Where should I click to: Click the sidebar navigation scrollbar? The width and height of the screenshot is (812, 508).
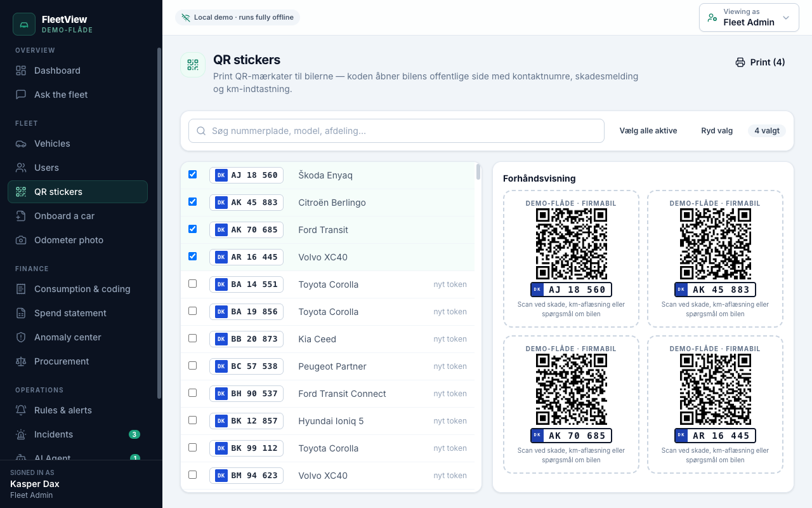(x=159, y=222)
